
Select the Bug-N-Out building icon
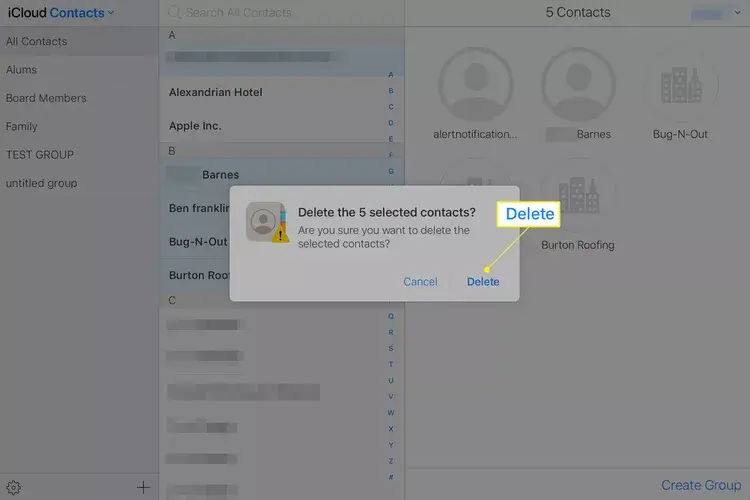[681, 84]
